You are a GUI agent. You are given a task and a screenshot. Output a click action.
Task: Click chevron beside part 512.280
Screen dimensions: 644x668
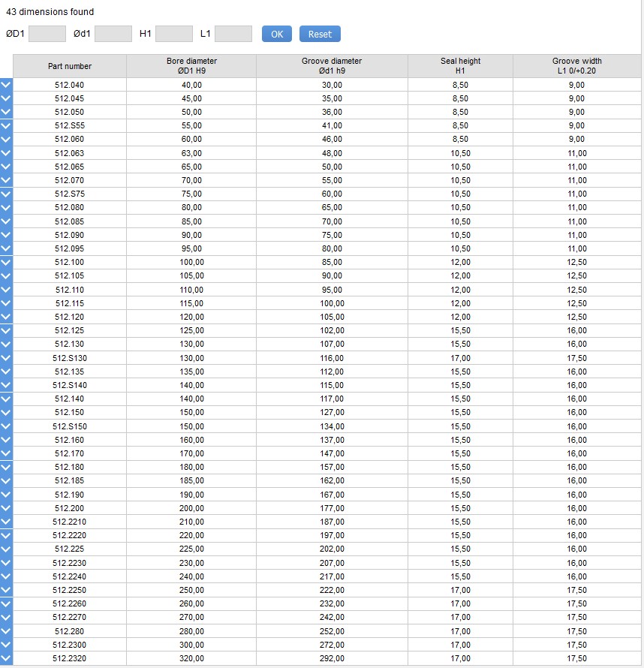point(6,631)
